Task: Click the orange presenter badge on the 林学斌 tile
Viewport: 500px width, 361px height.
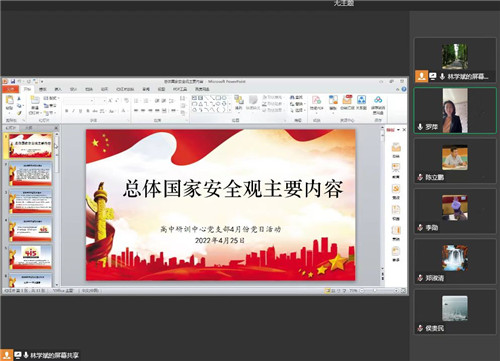Action: click(421, 76)
